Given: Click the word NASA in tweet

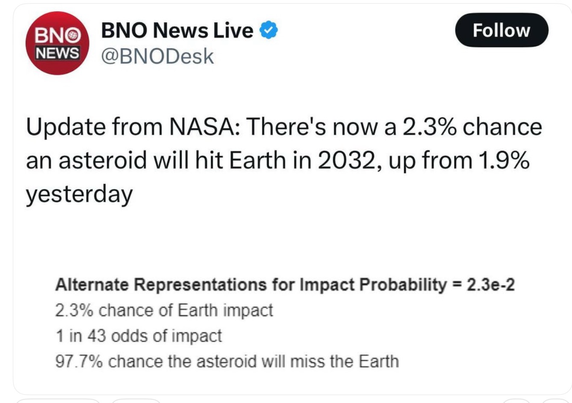Looking at the screenshot, I should pyautogui.click(x=205, y=127).
